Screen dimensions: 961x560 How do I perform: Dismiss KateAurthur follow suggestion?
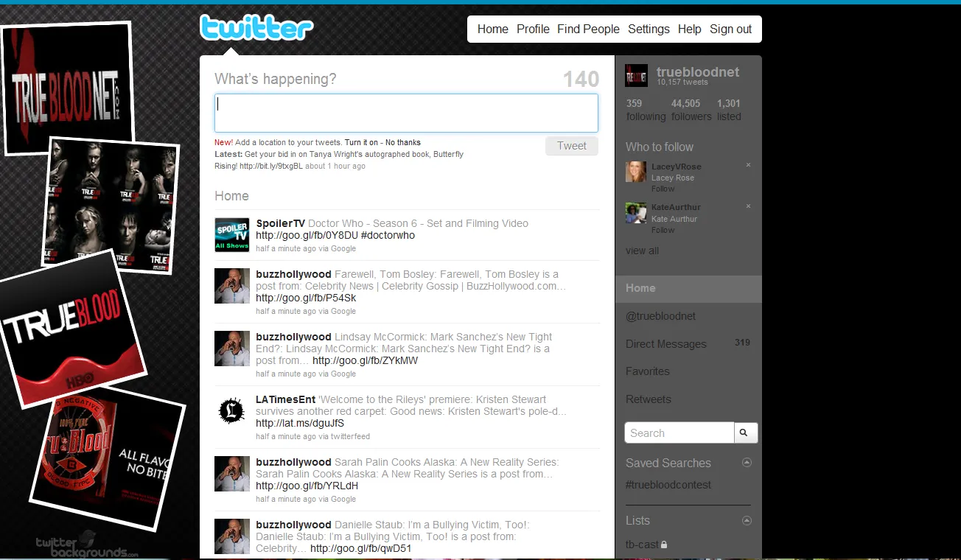[x=748, y=206]
